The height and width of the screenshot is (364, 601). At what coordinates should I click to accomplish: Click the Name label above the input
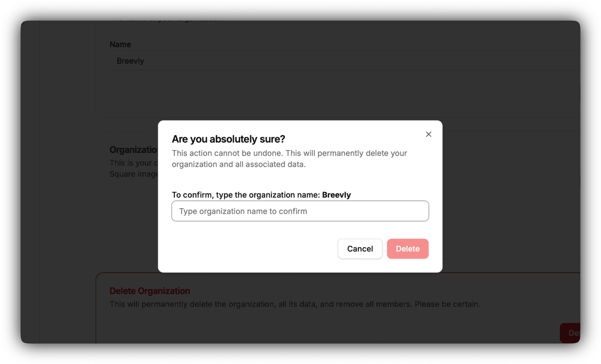(120, 44)
